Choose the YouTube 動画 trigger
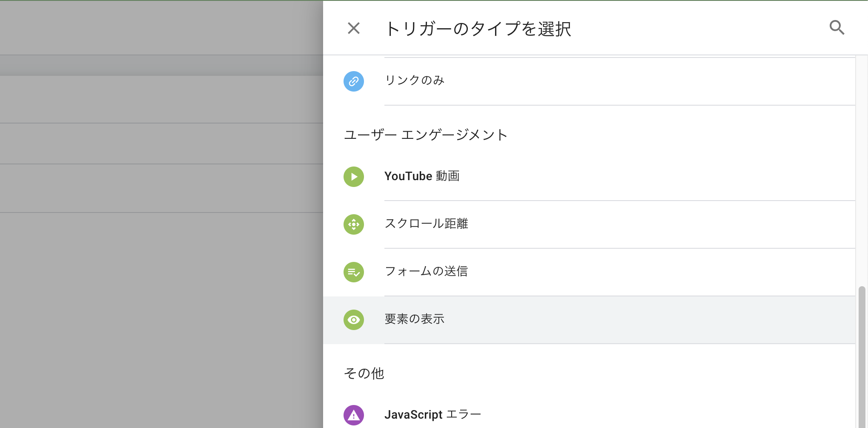868x428 pixels. pyautogui.click(x=589, y=176)
